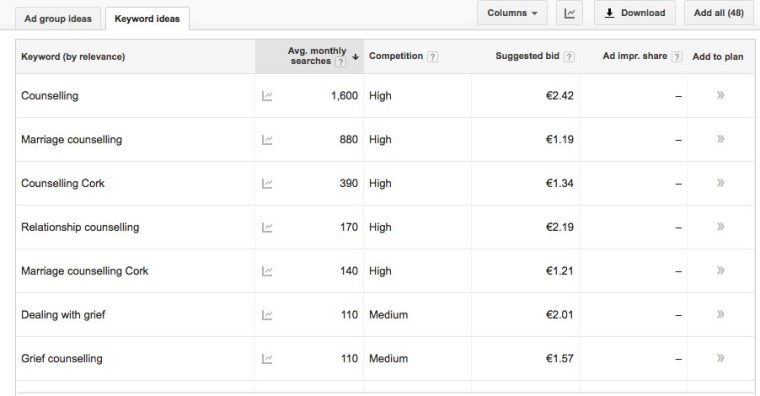Screen dimensions: 760x396
Task: Click the chart view toggle button in toolbar
Action: [x=570, y=13]
